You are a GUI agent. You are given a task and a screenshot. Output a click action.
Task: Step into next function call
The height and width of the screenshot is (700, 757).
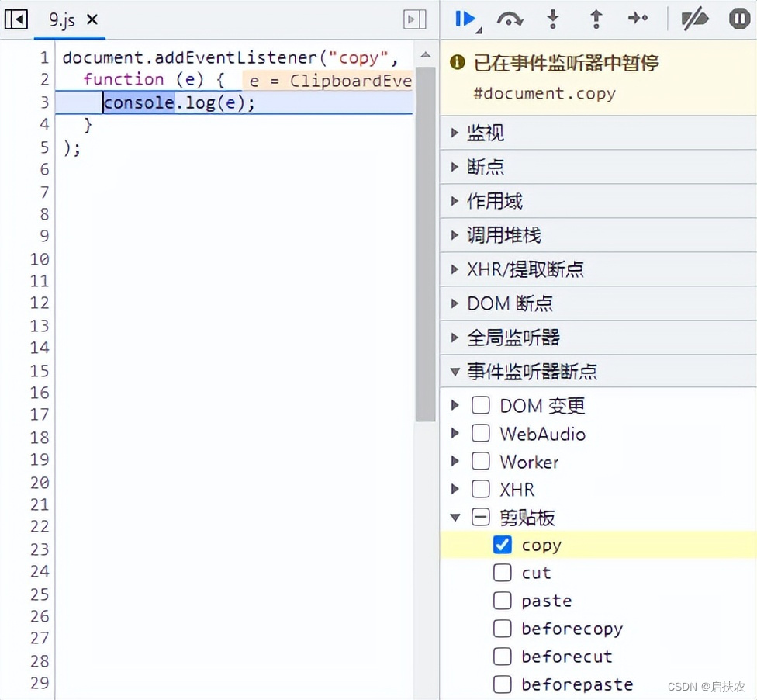[x=553, y=19]
